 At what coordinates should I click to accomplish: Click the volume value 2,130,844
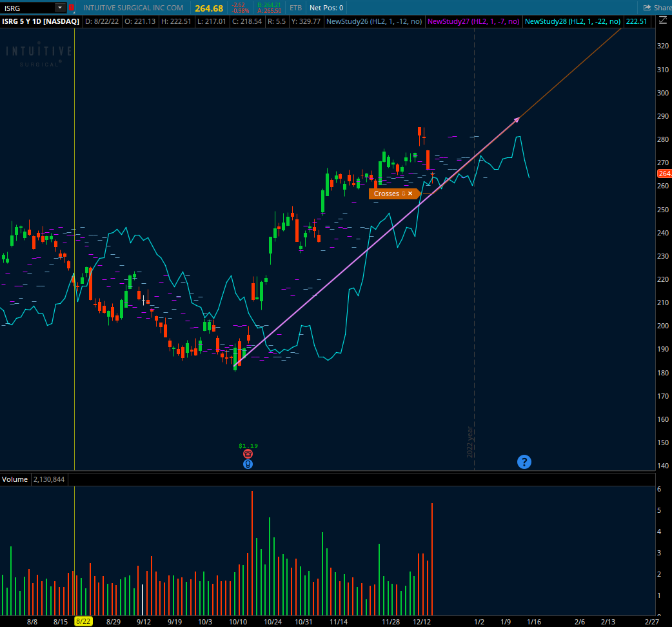tap(49, 479)
